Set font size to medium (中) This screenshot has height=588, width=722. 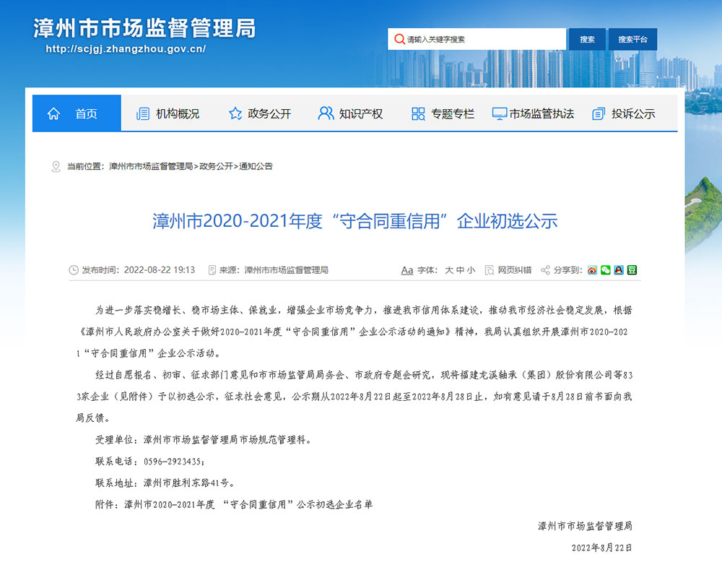pyautogui.click(x=460, y=270)
